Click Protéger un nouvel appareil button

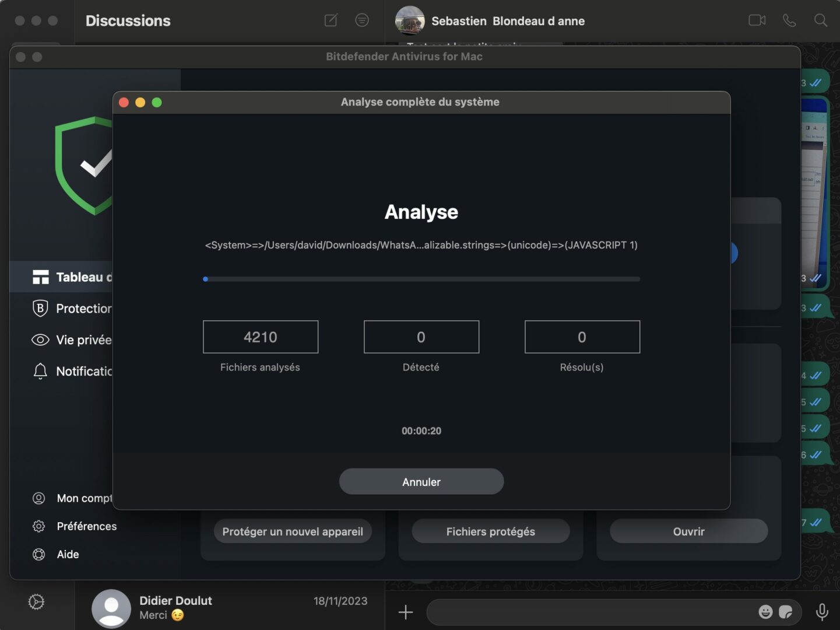tap(293, 531)
